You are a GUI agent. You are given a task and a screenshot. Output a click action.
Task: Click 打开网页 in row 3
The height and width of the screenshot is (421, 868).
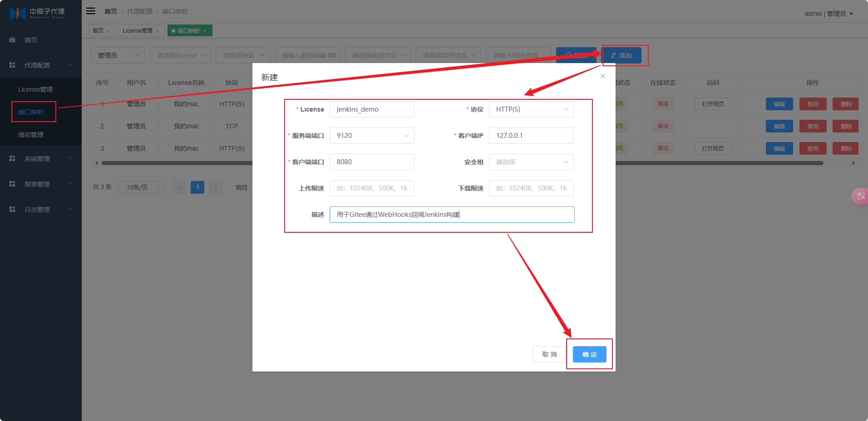coord(713,148)
